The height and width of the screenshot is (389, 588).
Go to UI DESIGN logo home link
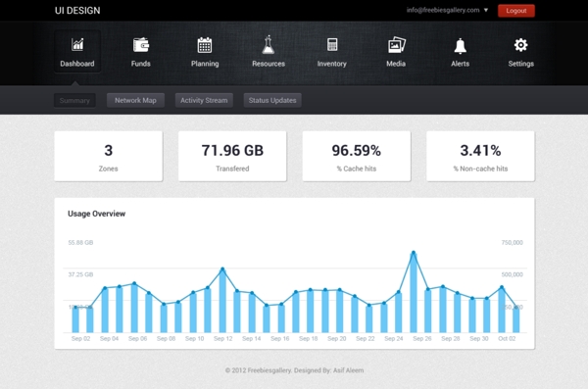tap(77, 11)
